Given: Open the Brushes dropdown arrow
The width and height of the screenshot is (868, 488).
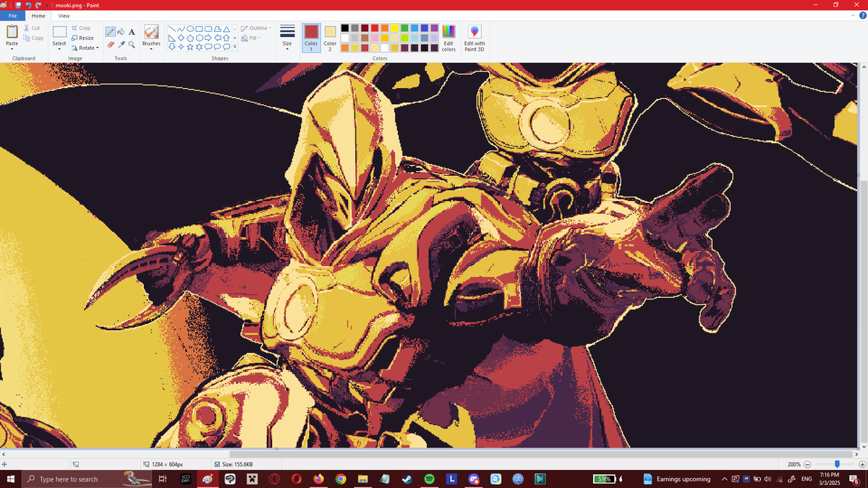Looking at the screenshot, I should [151, 49].
